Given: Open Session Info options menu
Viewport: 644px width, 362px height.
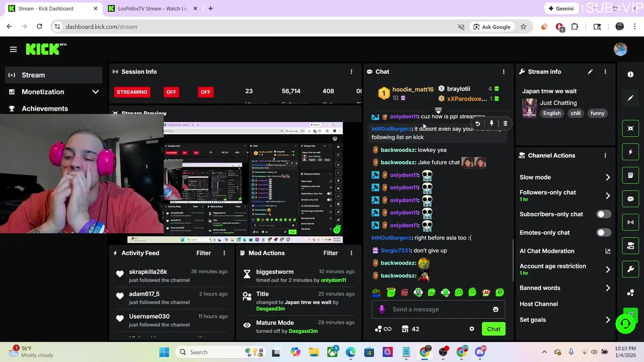Looking at the screenshot, I should (x=351, y=72).
